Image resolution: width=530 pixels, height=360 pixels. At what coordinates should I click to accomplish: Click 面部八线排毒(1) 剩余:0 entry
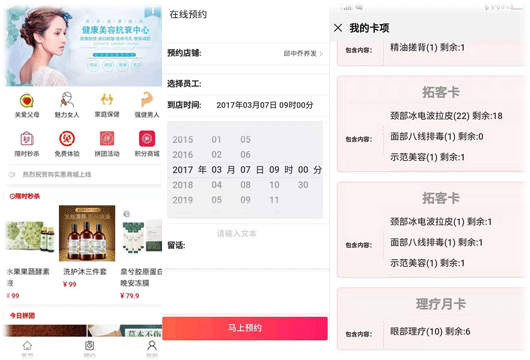(437, 137)
